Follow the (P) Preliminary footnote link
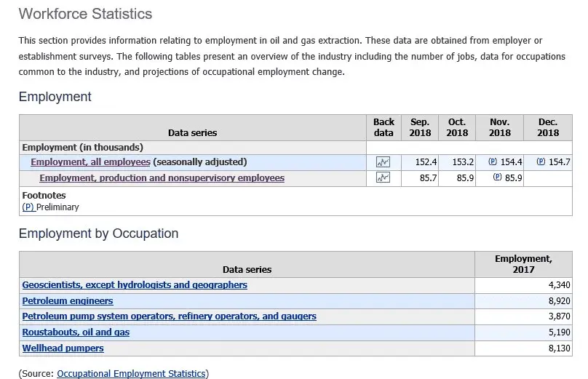Screen dimensions: 588x379 28,207
